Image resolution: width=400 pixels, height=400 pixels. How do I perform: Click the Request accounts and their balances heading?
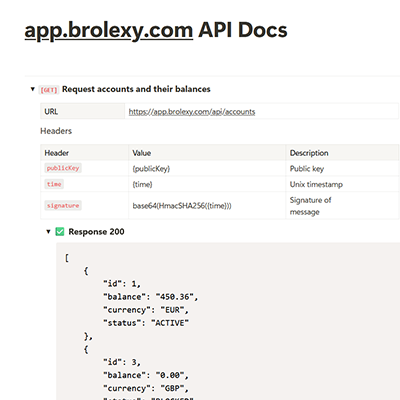coord(136,89)
